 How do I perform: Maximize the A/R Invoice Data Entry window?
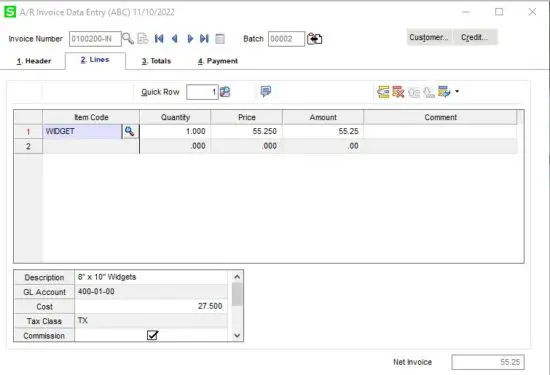(x=499, y=12)
